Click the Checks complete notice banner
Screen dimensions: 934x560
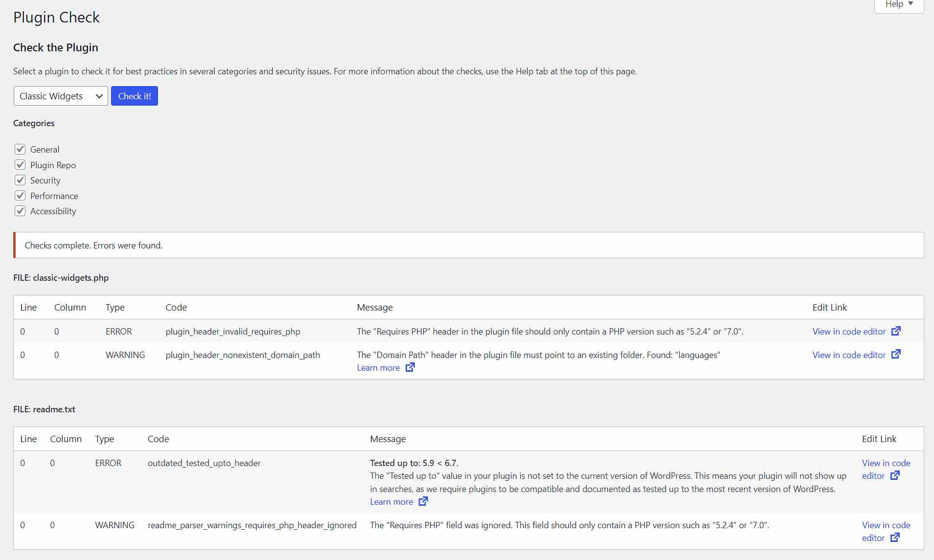click(x=468, y=245)
